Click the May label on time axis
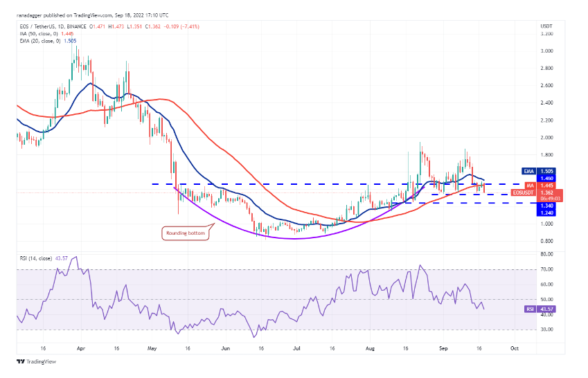 pyautogui.click(x=152, y=348)
